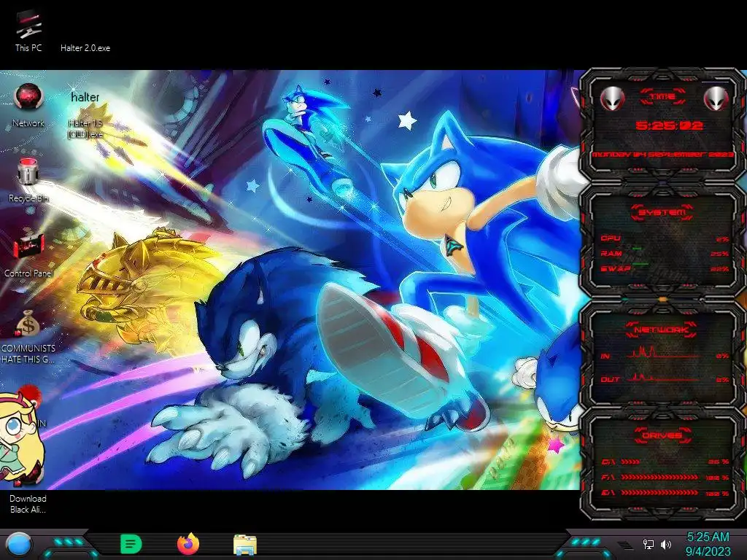Click the OUT traffic graph
Image resolution: width=747 pixels, height=560 pixels.
pyautogui.click(x=663, y=377)
